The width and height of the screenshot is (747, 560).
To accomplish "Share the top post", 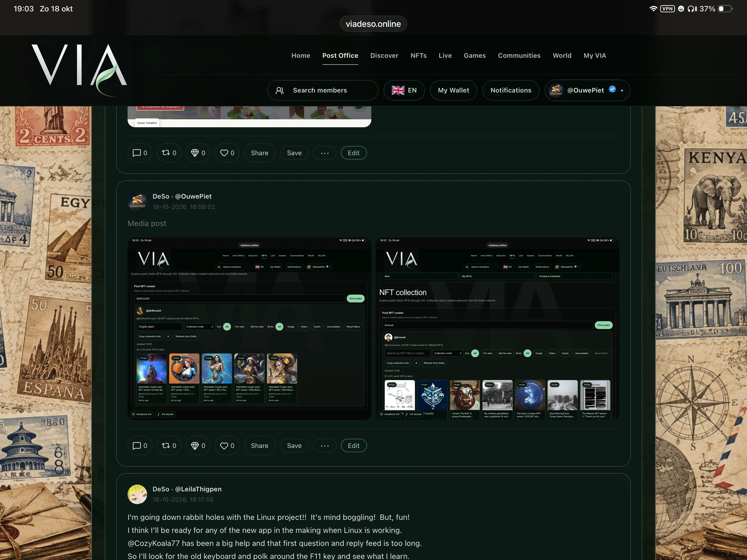I will pyautogui.click(x=259, y=153).
